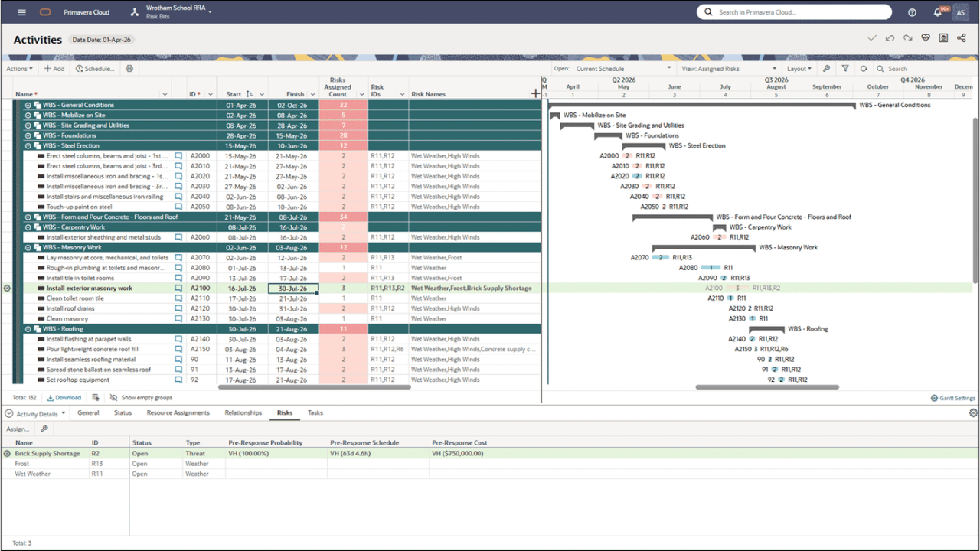Collapse WBS - Steel Erection group
The width and height of the screenshot is (980, 551).
pyautogui.click(x=28, y=145)
